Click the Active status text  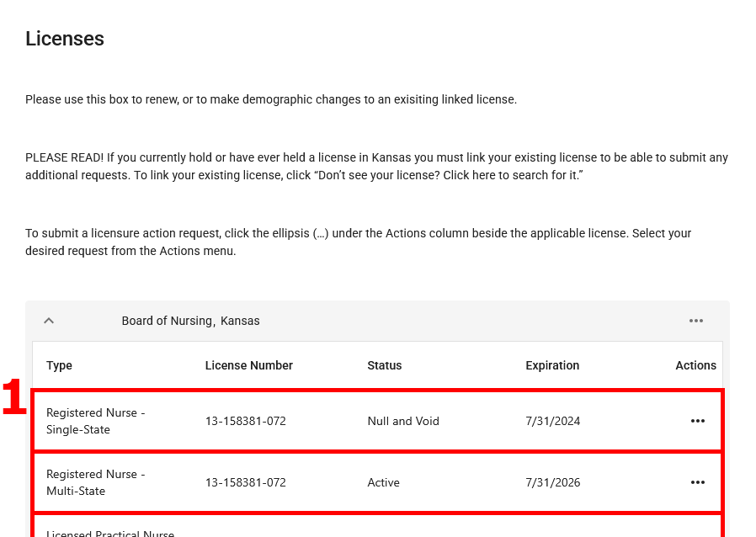pyautogui.click(x=383, y=482)
